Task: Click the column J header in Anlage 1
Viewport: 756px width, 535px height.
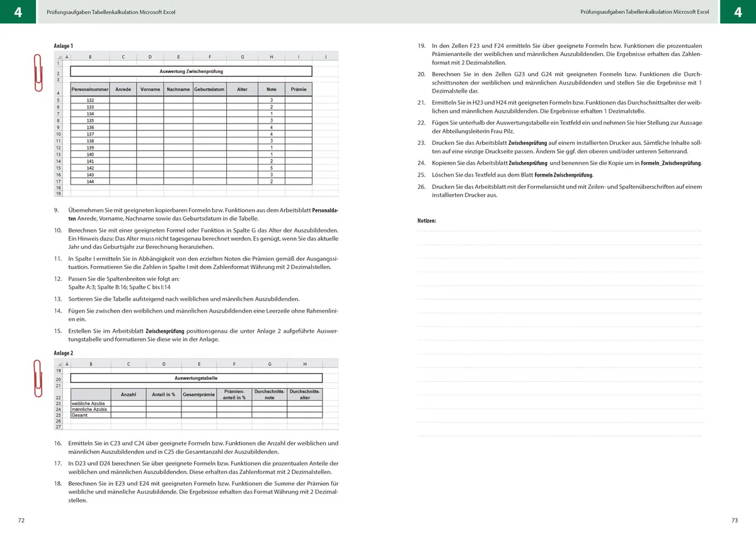Action: (x=325, y=57)
